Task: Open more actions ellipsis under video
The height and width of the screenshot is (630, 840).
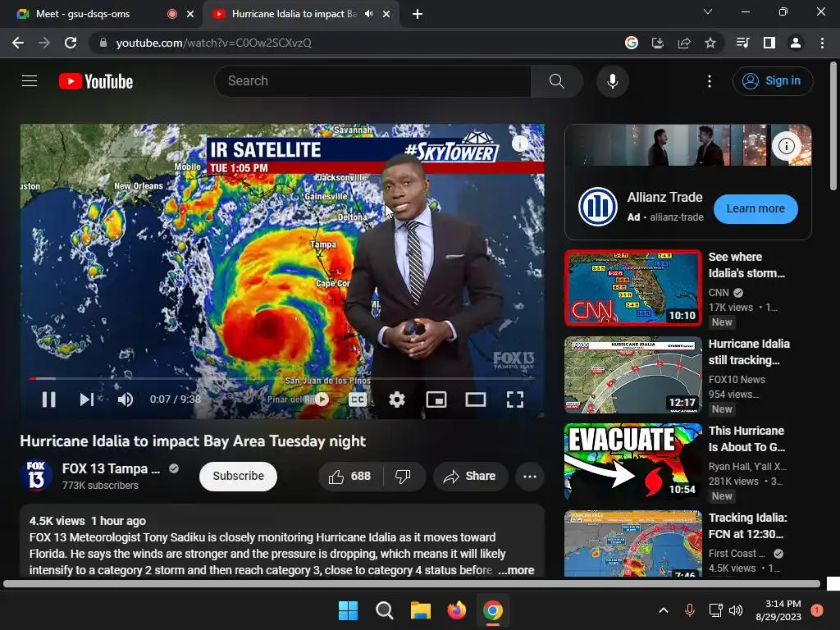Action: click(529, 476)
